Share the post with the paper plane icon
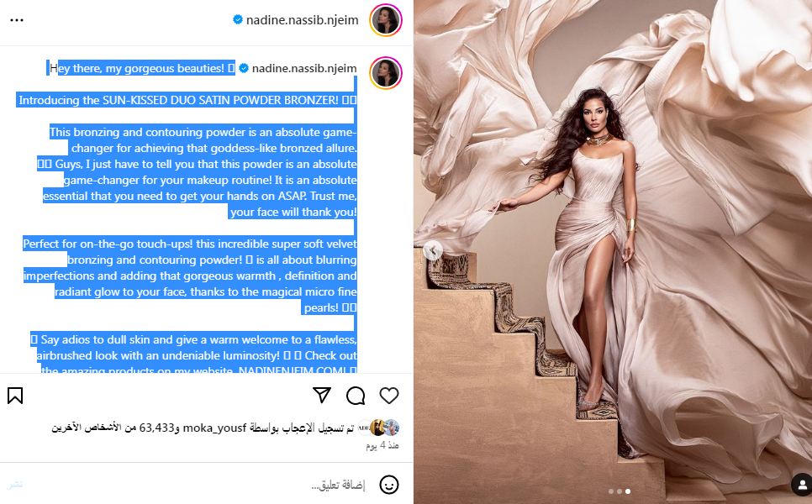812x504 pixels. (322, 395)
